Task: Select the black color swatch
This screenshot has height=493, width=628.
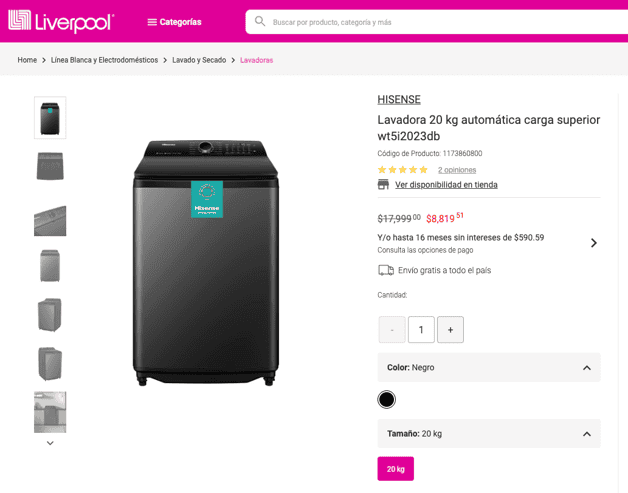Action: [x=387, y=400]
